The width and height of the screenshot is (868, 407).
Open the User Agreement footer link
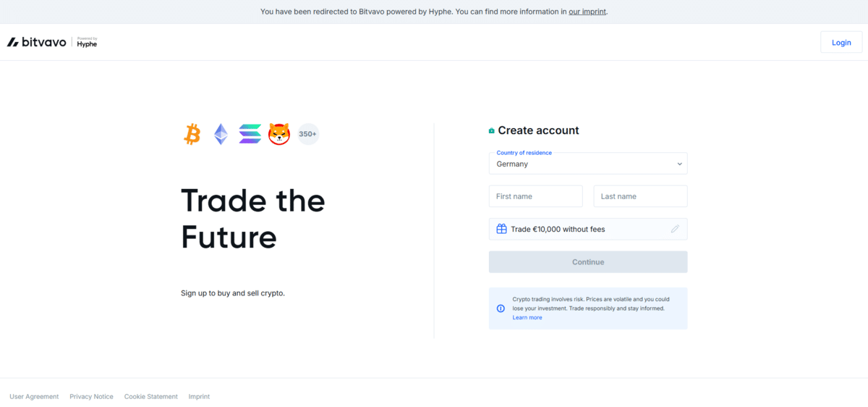point(34,397)
